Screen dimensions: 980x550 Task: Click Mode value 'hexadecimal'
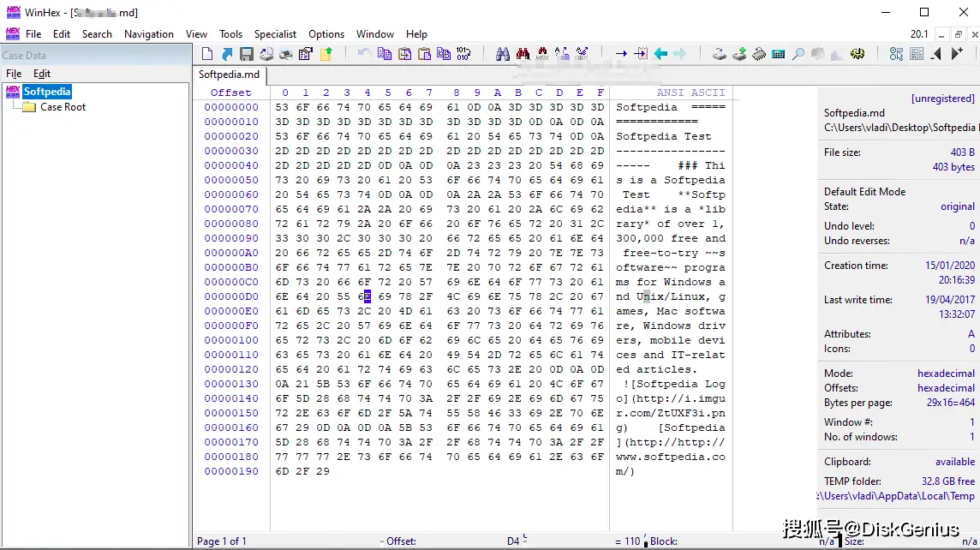pos(946,374)
